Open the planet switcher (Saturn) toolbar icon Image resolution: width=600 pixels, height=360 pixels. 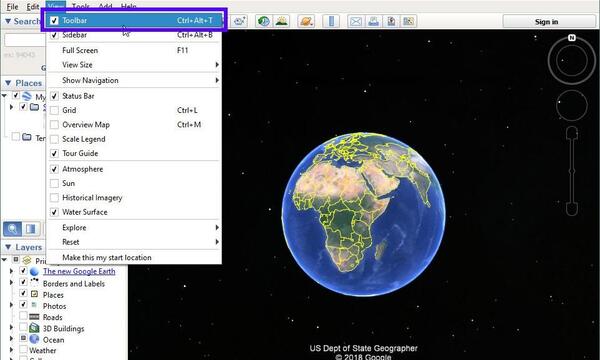click(307, 21)
